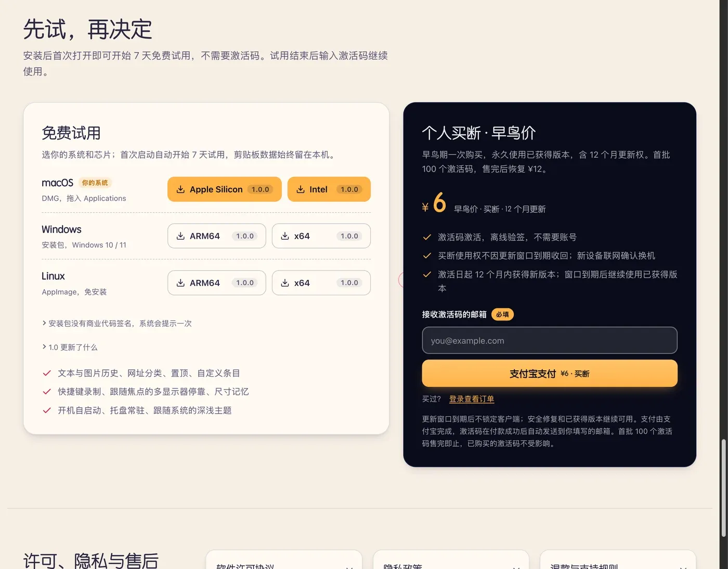
Task: Open the 登录查看订单 link
Action: pyautogui.click(x=472, y=399)
